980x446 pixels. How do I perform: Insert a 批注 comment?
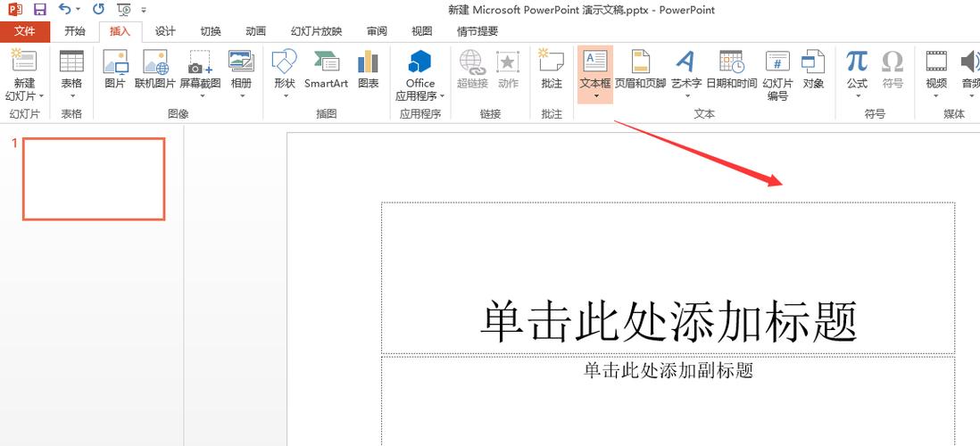point(552,69)
